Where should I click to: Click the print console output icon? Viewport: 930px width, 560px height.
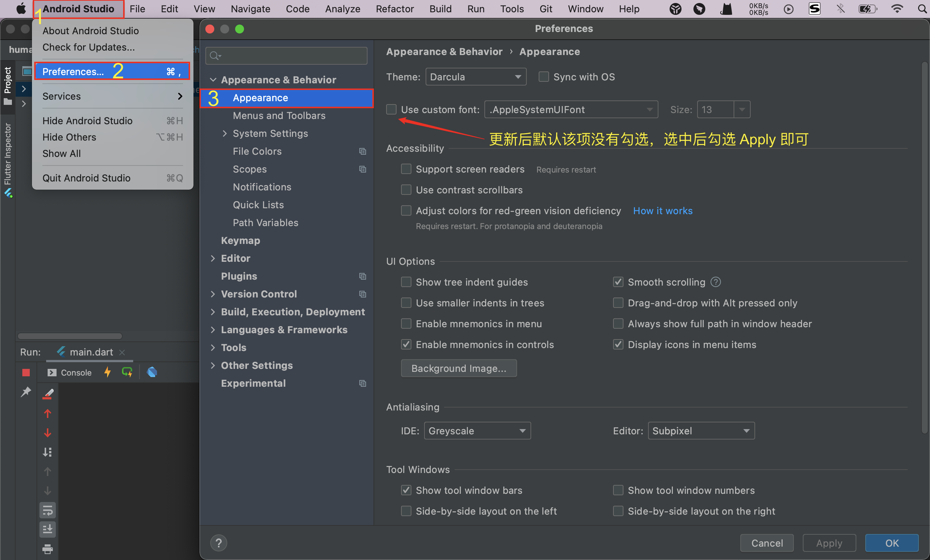[x=48, y=549]
